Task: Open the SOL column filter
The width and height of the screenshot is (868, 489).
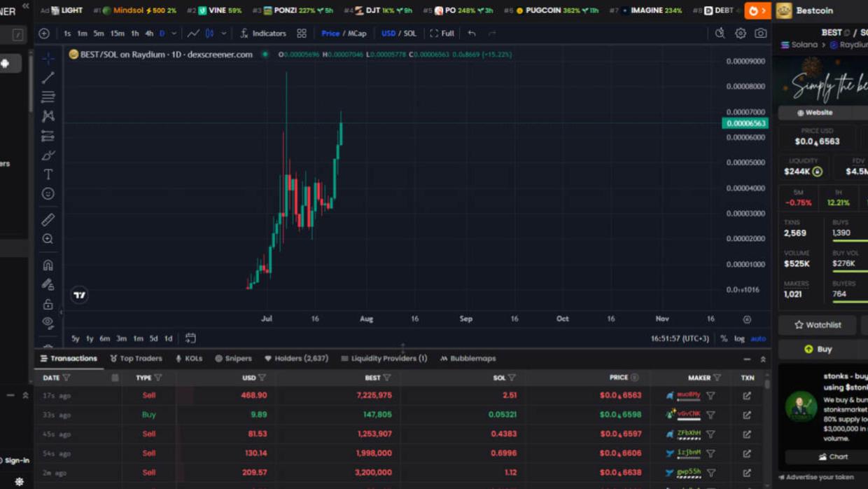Action: (512, 378)
